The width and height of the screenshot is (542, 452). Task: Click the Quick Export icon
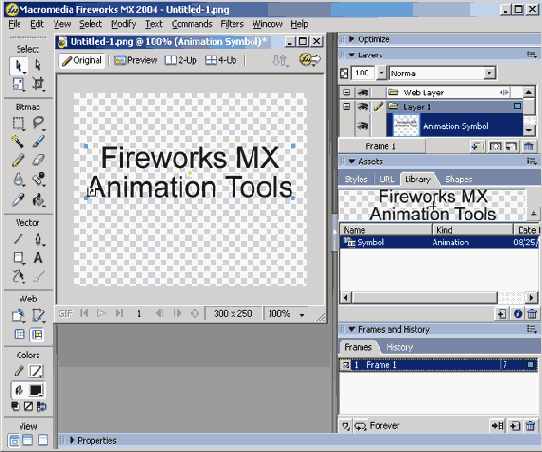[x=310, y=60]
